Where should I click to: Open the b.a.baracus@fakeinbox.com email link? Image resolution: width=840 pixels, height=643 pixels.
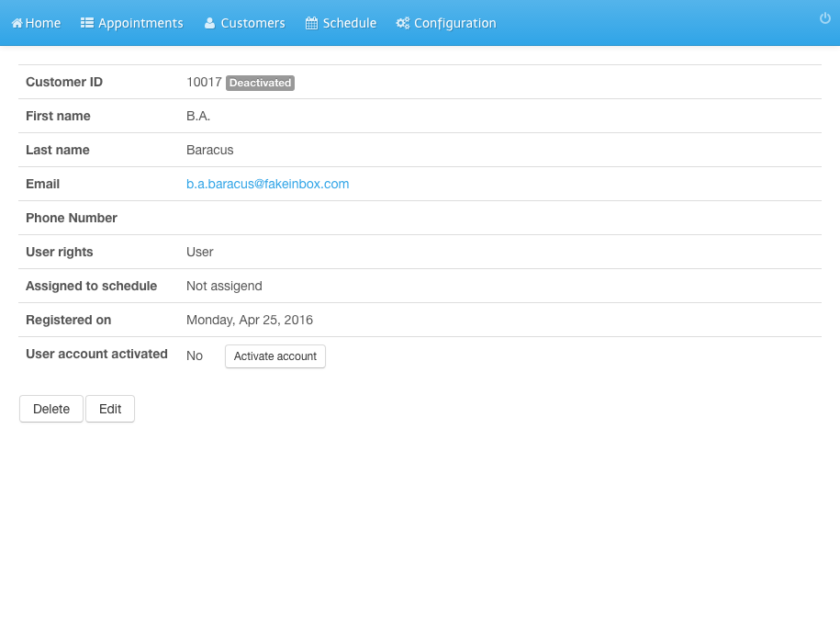[267, 184]
